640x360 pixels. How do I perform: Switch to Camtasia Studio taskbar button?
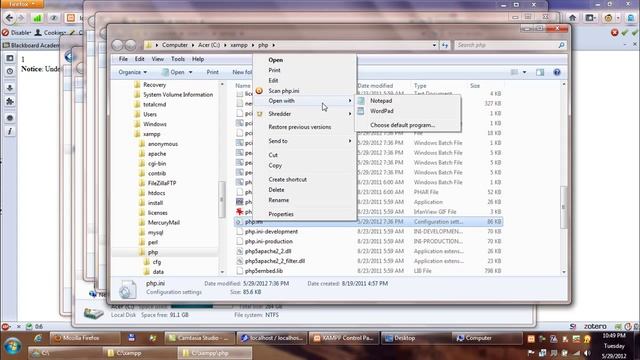(x=200, y=338)
